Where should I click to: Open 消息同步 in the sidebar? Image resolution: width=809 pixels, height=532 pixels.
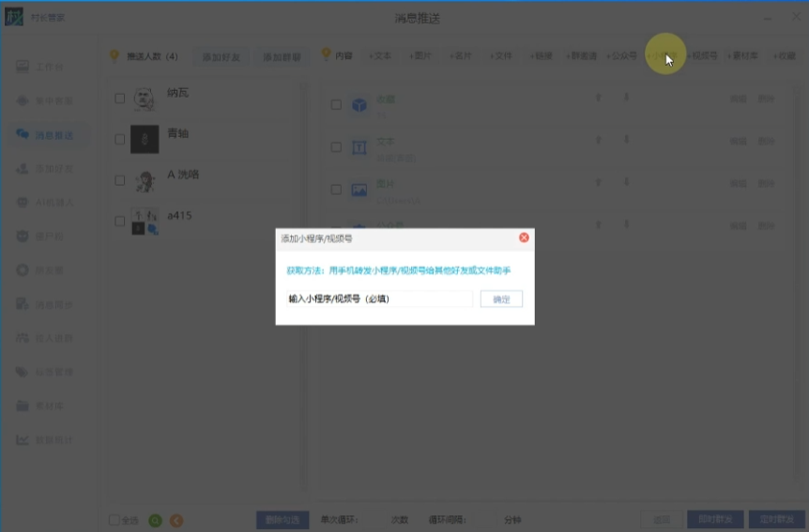pos(44,304)
